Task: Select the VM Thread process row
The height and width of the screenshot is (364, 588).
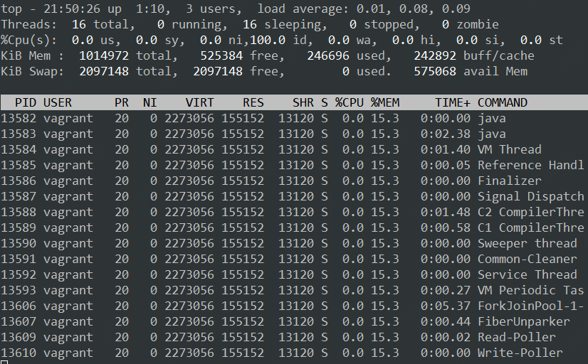Action: coord(509,149)
